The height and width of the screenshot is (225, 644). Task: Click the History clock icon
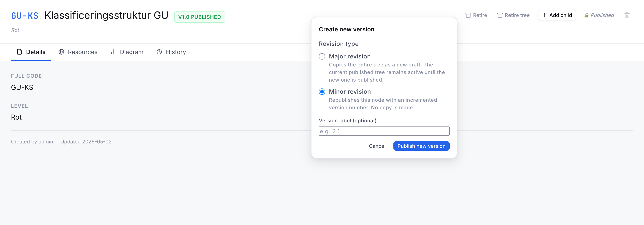159,52
